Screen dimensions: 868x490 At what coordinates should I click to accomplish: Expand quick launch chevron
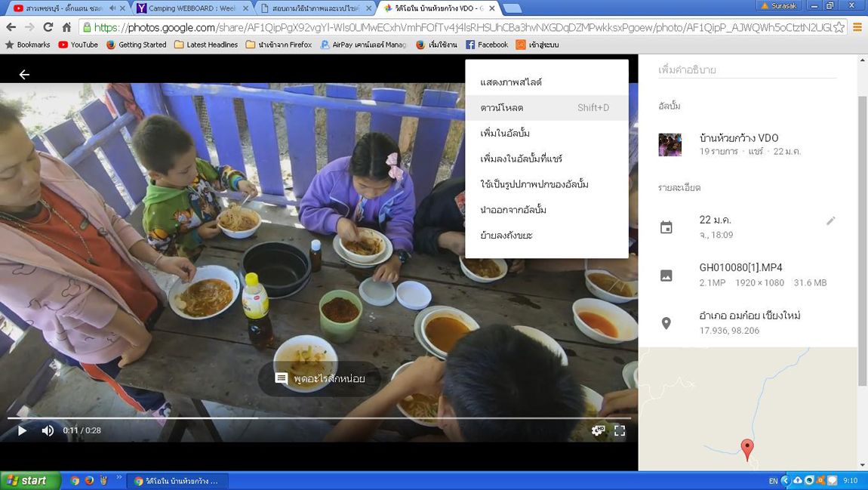[119, 477]
